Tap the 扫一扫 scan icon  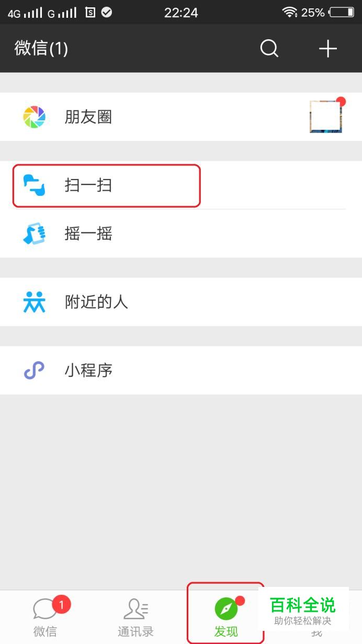point(35,186)
